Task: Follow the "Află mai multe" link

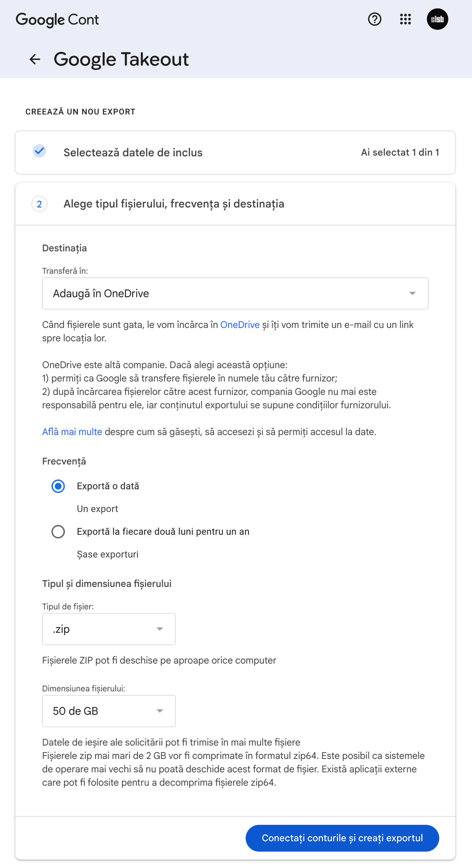Action: click(x=72, y=432)
